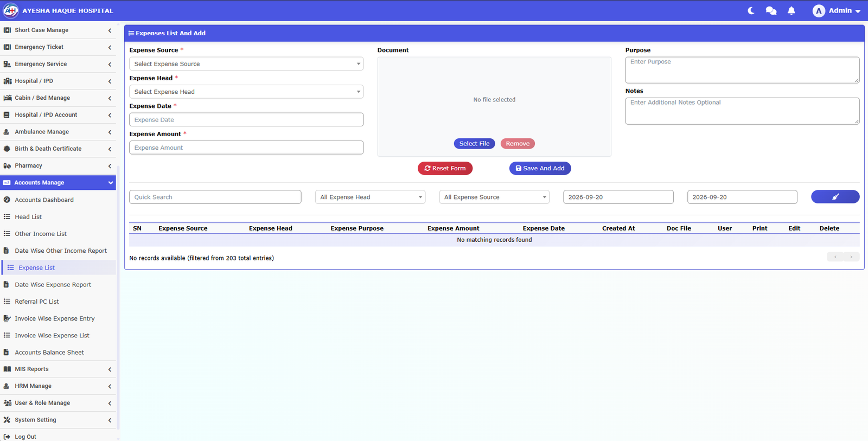Open the chat messages icon
Screen dimensions: 868x441
pyautogui.click(x=771, y=11)
